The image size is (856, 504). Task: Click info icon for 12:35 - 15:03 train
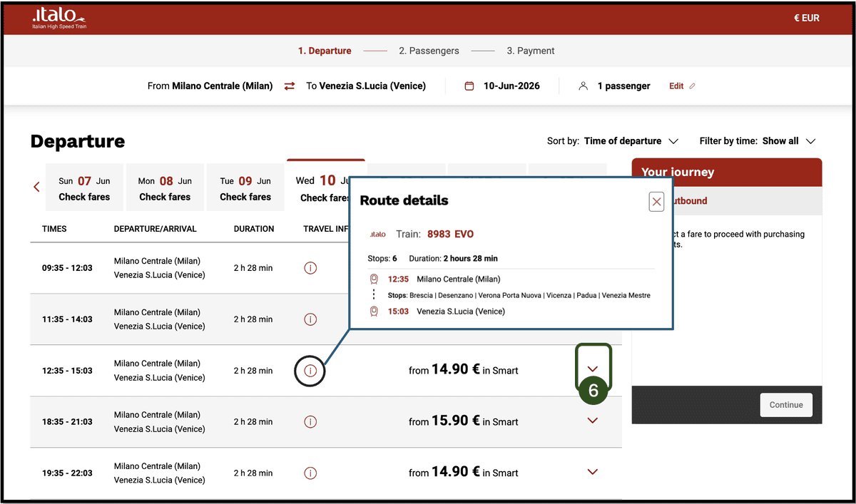tap(310, 371)
